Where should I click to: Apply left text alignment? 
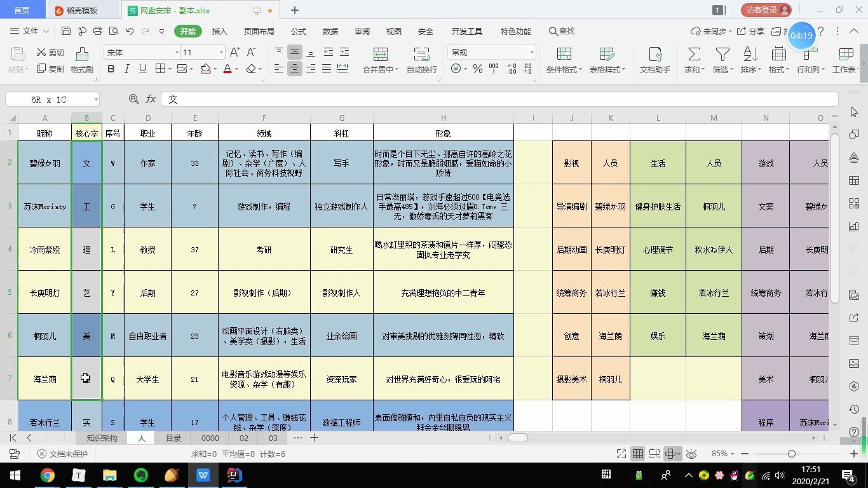(279, 69)
